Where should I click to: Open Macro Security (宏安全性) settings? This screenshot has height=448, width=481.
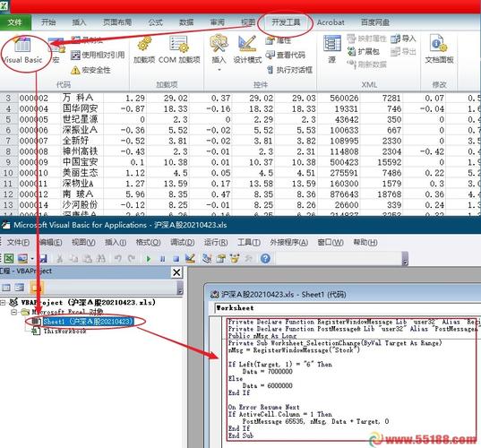[x=90, y=70]
